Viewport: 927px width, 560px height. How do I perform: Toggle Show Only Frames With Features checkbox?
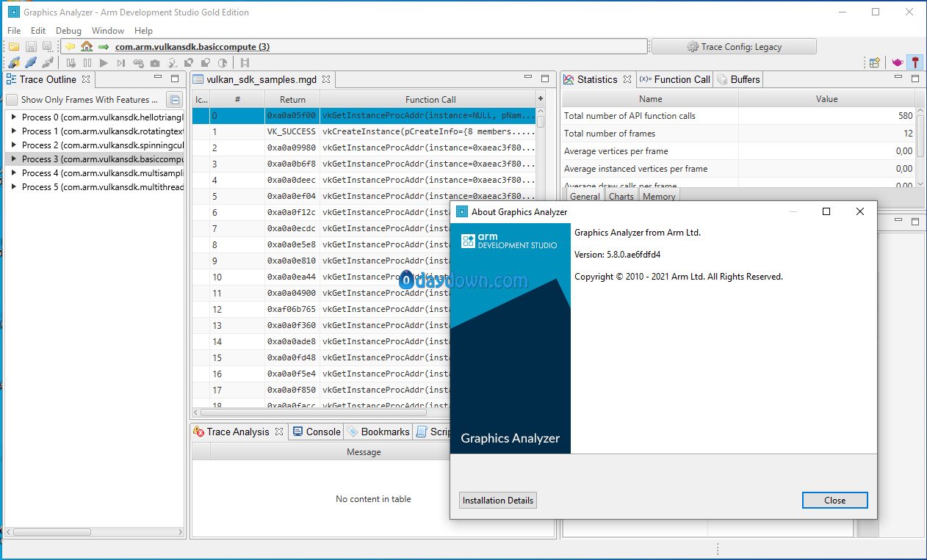click(x=12, y=100)
